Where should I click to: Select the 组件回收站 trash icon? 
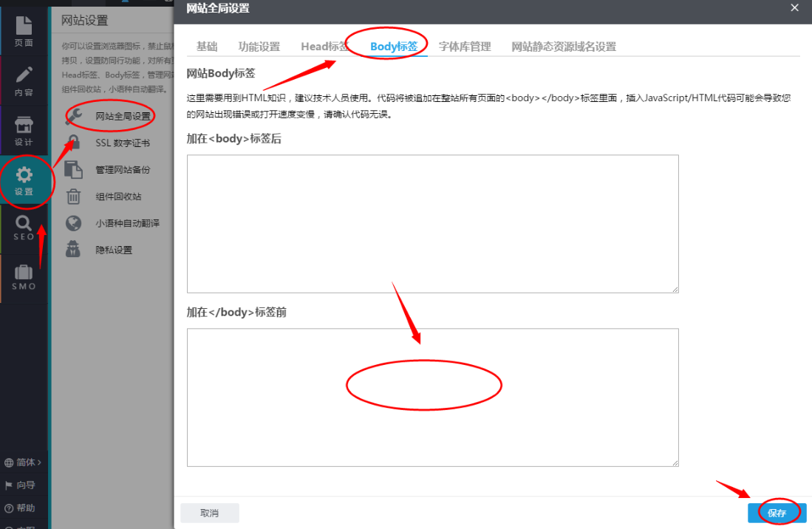coord(73,196)
